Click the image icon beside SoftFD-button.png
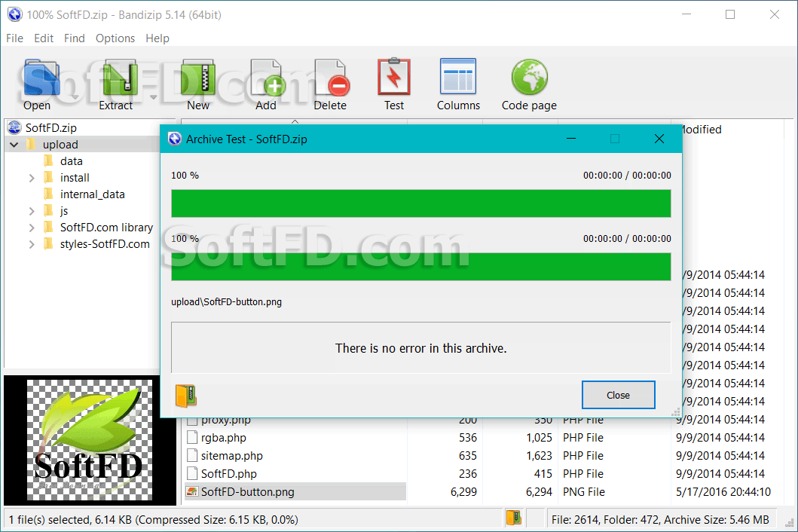 192,492
